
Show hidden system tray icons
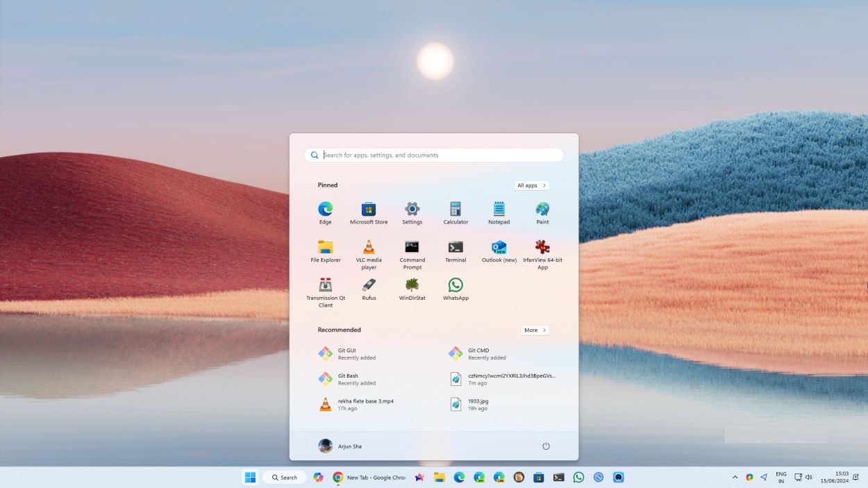734,477
